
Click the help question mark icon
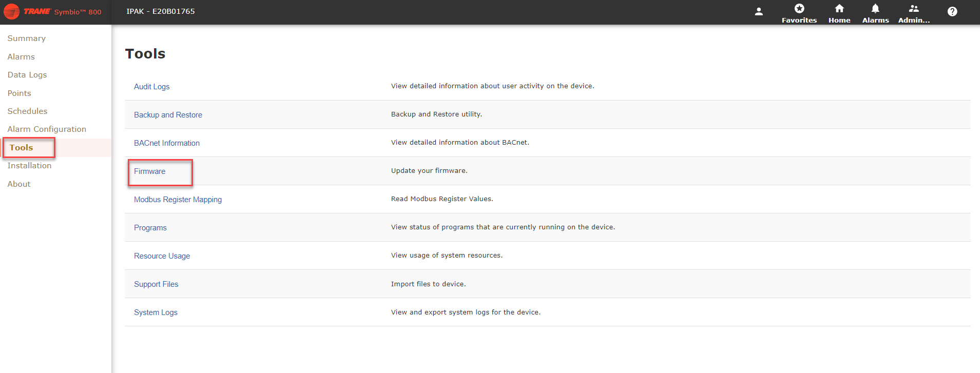pos(952,11)
